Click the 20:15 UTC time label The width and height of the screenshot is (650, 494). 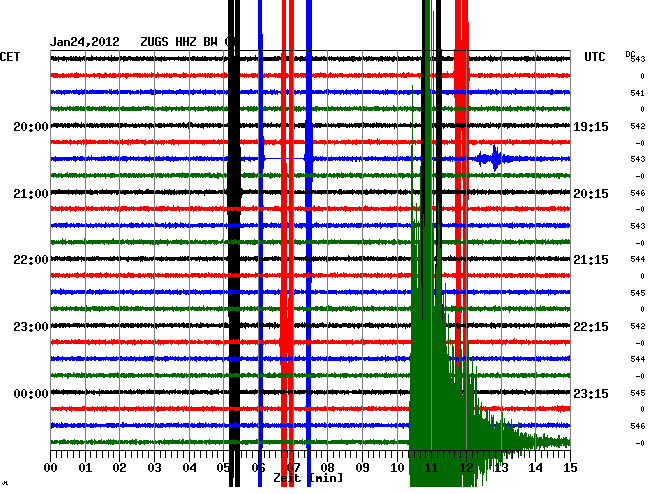point(591,194)
